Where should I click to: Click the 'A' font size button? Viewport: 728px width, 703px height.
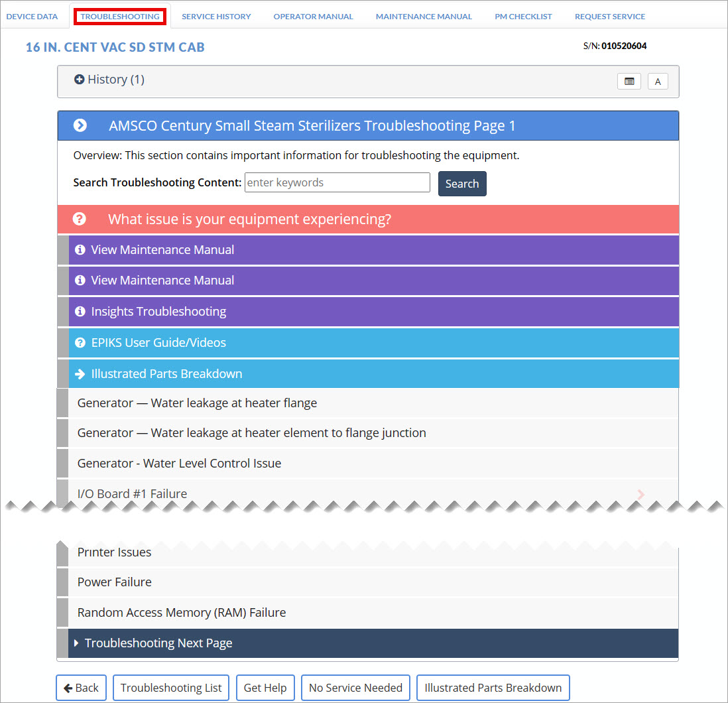click(x=658, y=82)
